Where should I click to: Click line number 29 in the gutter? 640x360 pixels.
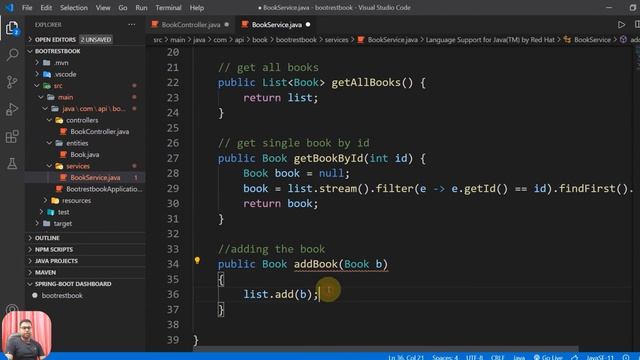pyautogui.click(x=173, y=189)
